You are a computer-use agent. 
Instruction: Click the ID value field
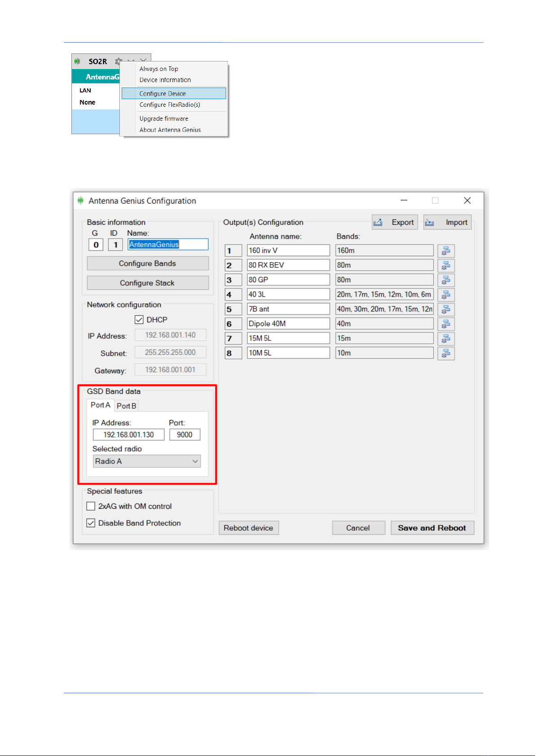(x=115, y=245)
